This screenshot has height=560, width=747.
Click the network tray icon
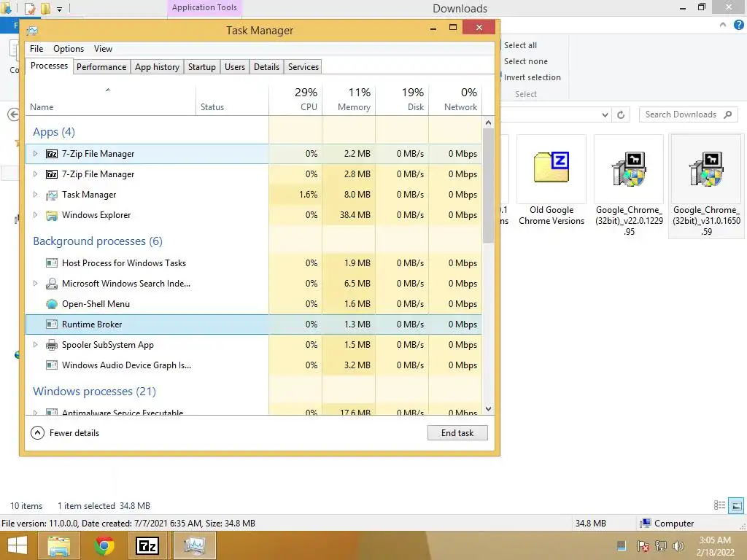pyautogui.click(x=660, y=546)
